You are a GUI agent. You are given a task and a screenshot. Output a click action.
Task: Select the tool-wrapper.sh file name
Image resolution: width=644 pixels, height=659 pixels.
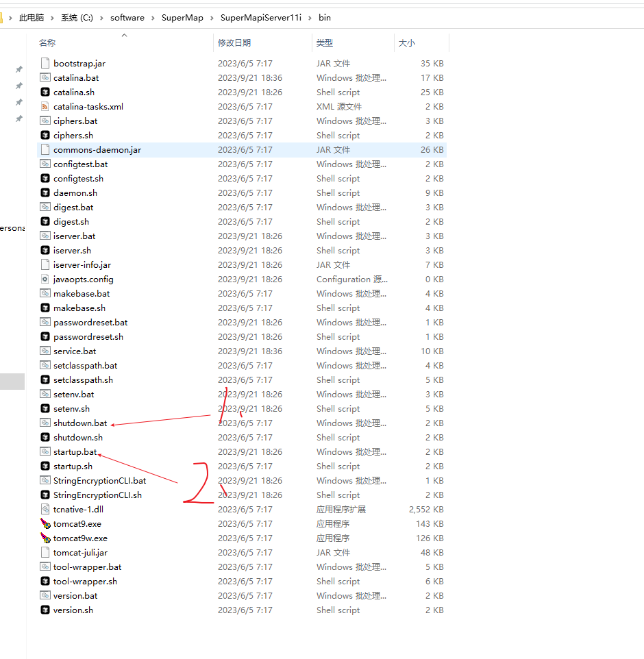(x=86, y=582)
